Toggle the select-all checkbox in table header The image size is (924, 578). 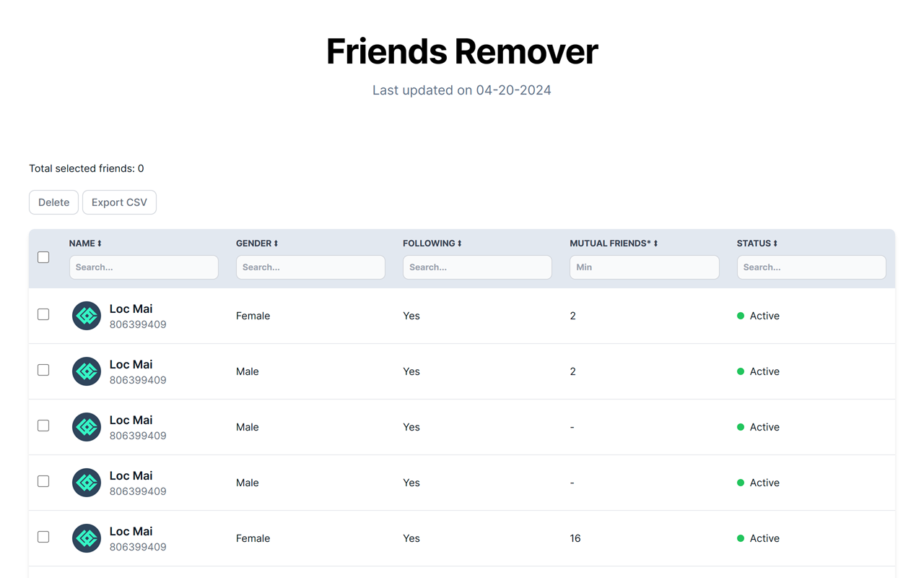(43, 257)
